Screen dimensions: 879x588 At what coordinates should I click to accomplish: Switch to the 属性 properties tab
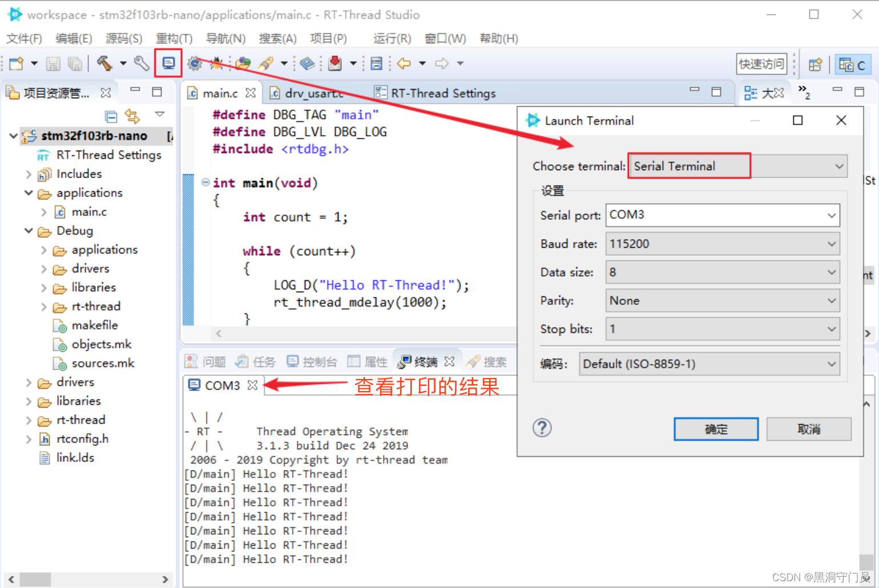pyautogui.click(x=368, y=361)
